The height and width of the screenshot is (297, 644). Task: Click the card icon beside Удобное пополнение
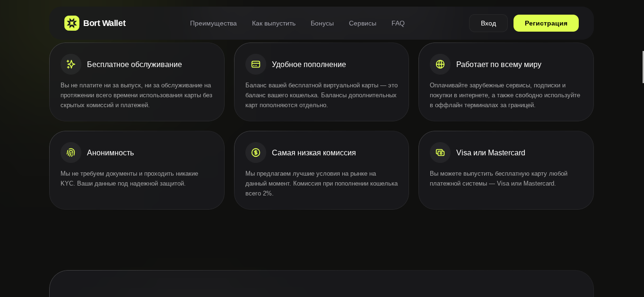(256, 64)
